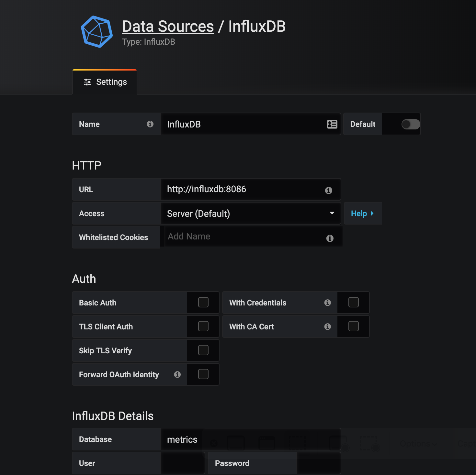Click the URL field info icon
Viewport: 476px width, 475px height.
[x=328, y=190]
